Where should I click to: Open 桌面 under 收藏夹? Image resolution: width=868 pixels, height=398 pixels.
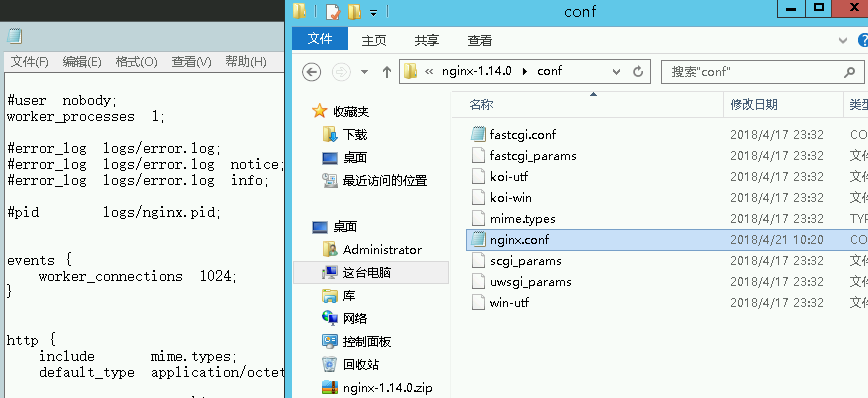point(354,158)
